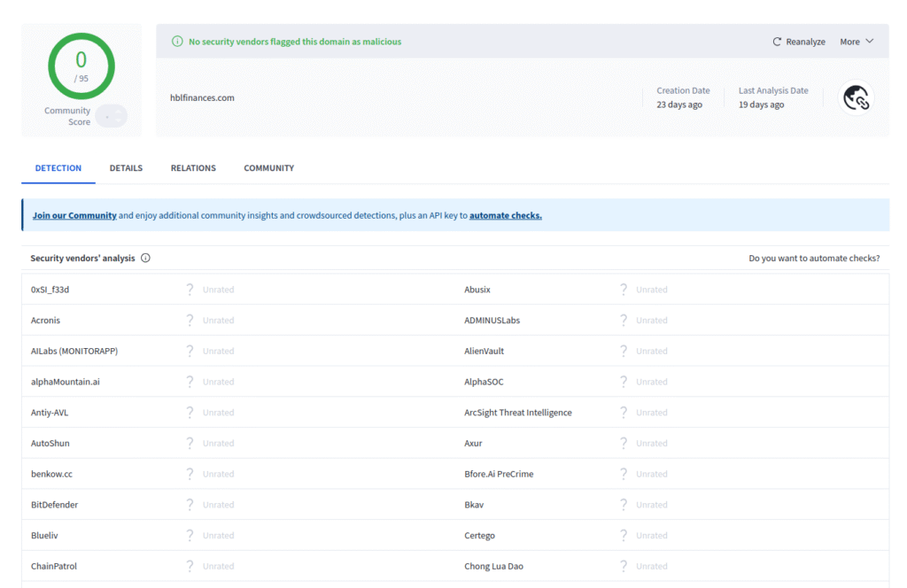Click Abusix's Unrated question mark icon

pyautogui.click(x=623, y=289)
